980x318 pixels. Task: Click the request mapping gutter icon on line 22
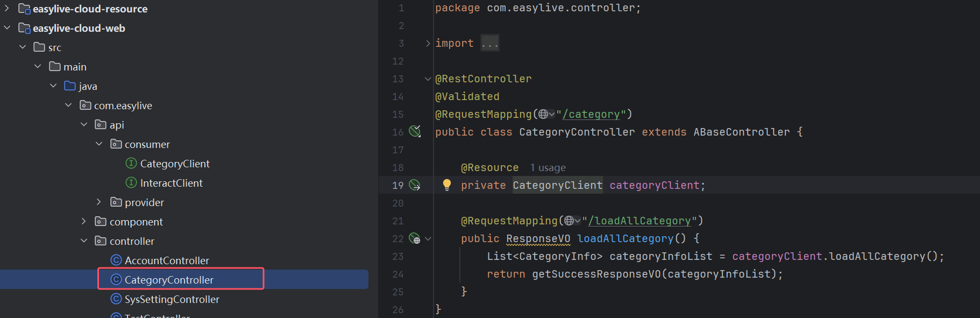pos(415,238)
